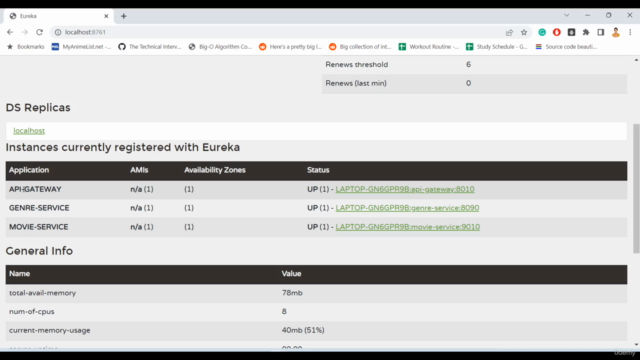
Task: Open the Extensions puzzle icon
Action: click(586, 32)
